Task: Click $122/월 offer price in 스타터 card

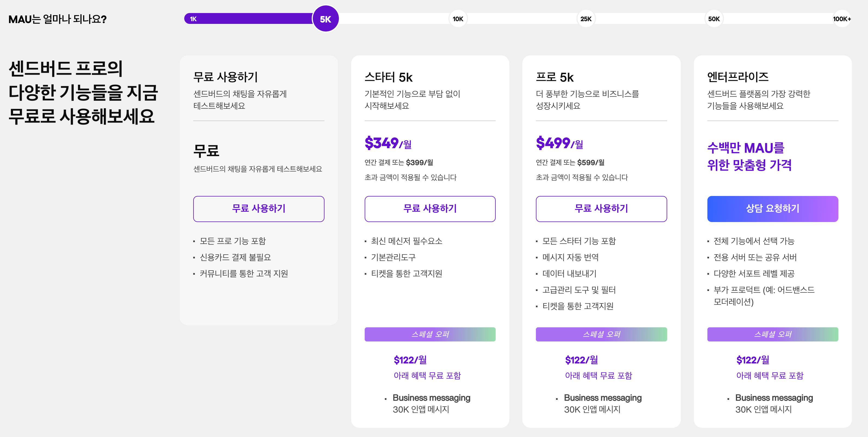Action: tap(410, 360)
